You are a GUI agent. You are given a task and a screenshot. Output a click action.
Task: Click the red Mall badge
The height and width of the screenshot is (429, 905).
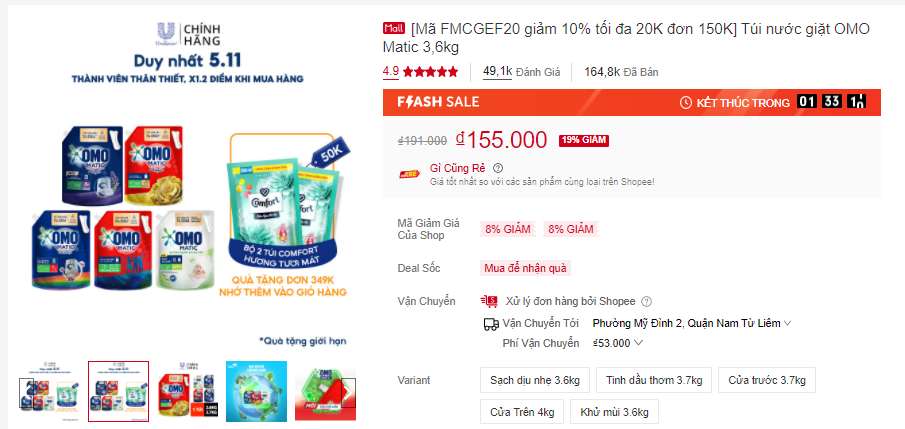click(394, 28)
